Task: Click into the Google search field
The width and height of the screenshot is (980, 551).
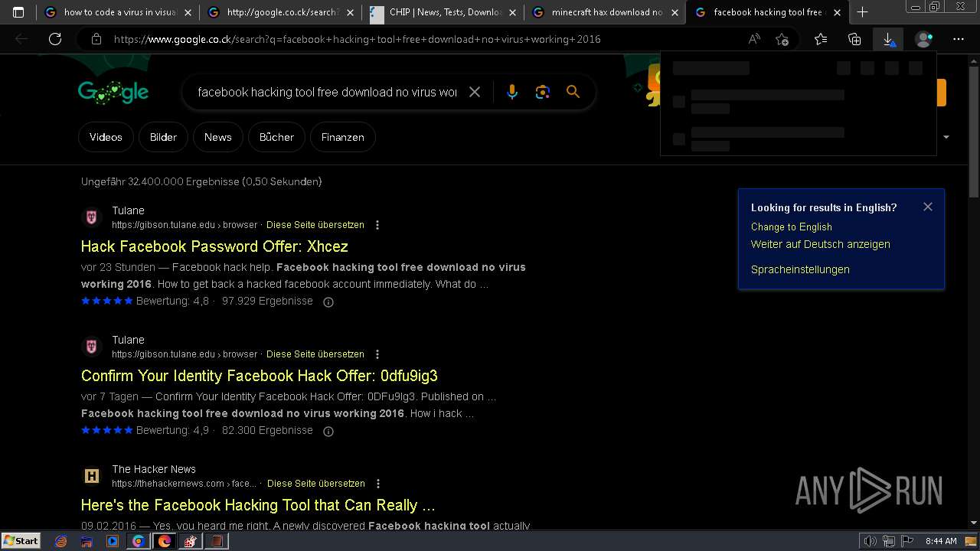Action: coord(327,92)
